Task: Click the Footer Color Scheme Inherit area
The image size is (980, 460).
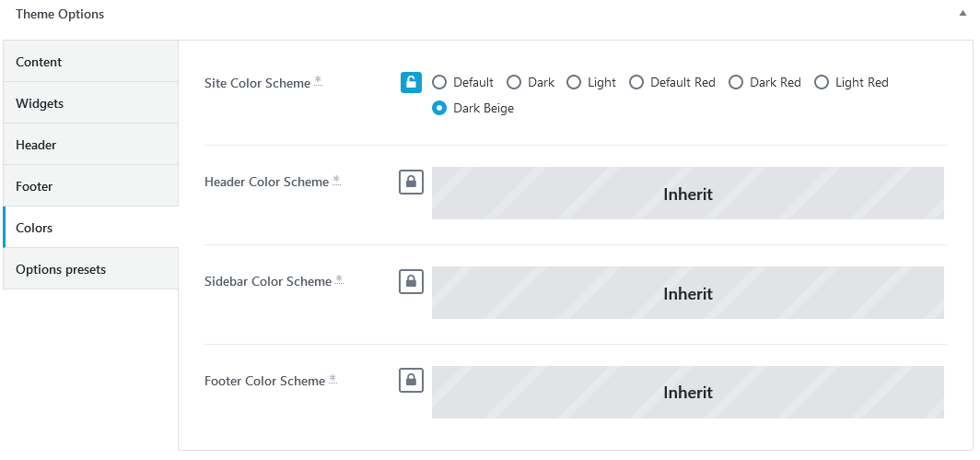Action: 687,393
